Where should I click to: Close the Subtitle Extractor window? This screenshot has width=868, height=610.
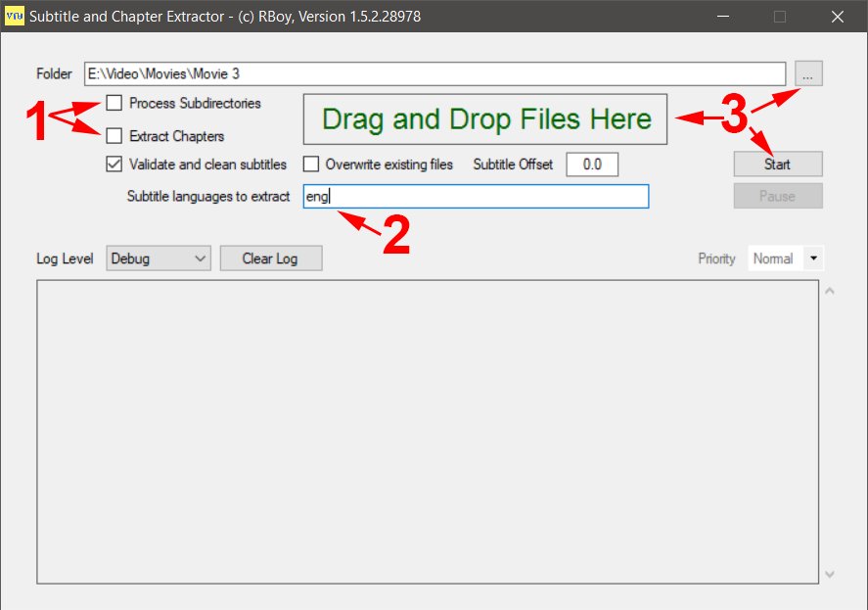point(838,16)
